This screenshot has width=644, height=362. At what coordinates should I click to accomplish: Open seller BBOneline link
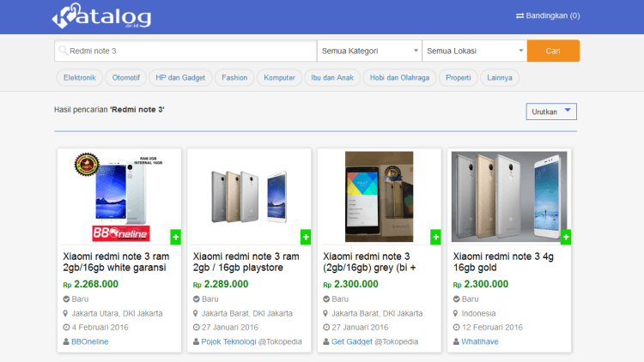pos(90,341)
